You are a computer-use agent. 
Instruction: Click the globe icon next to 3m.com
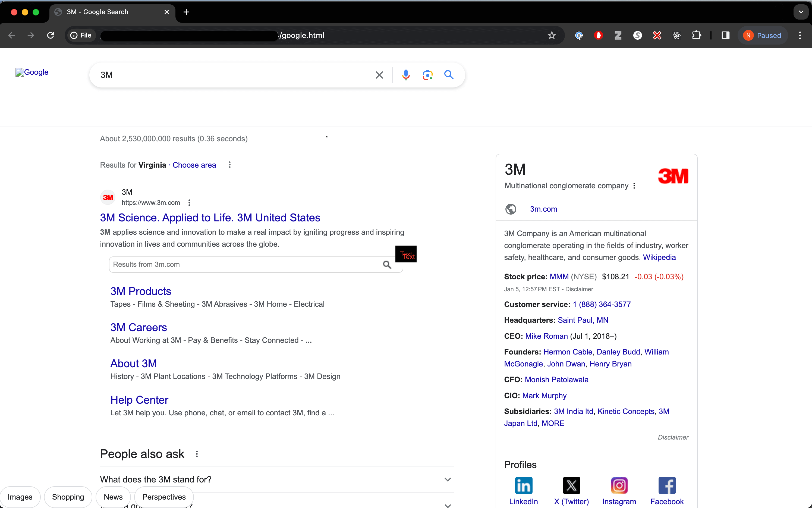tap(511, 209)
